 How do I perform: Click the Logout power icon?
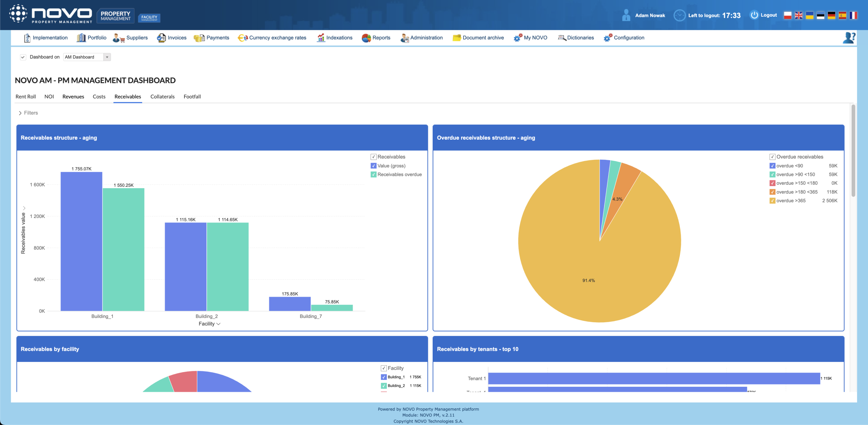(x=754, y=15)
